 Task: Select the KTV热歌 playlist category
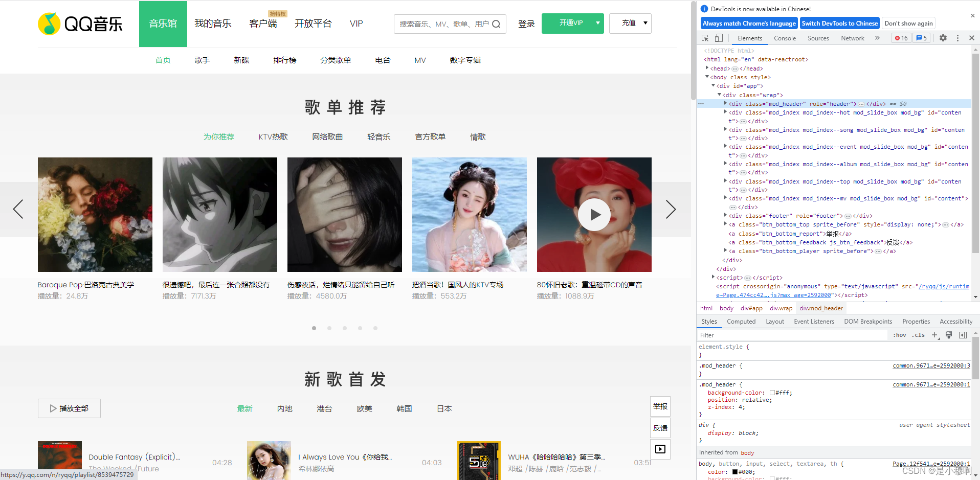click(273, 136)
